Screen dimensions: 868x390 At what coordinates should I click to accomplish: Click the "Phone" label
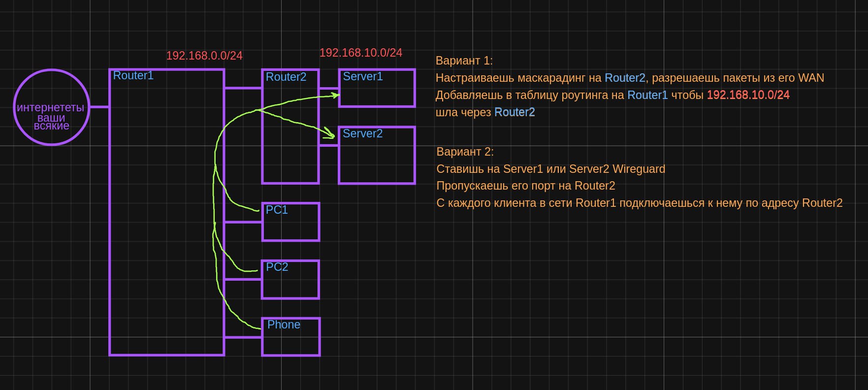[284, 325]
